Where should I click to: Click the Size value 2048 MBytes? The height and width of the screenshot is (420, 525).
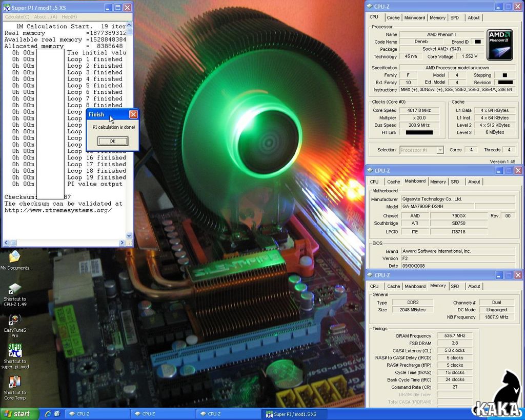[x=413, y=310]
